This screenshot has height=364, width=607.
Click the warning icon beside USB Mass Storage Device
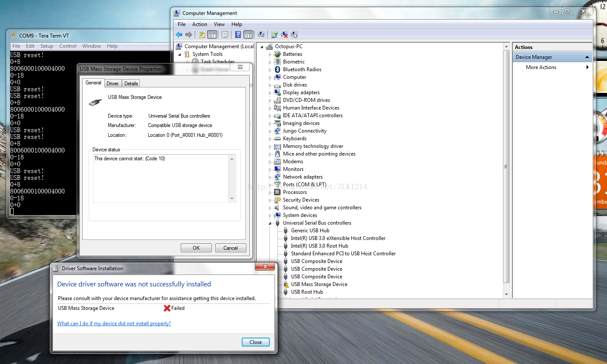click(286, 284)
